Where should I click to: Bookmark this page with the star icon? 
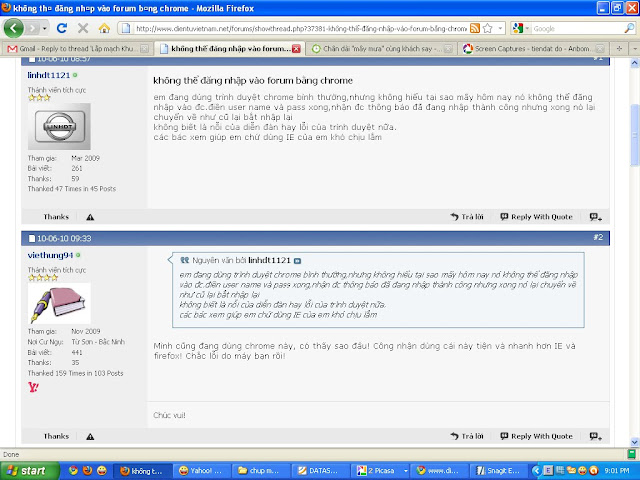pyautogui.click(x=487, y=28)
